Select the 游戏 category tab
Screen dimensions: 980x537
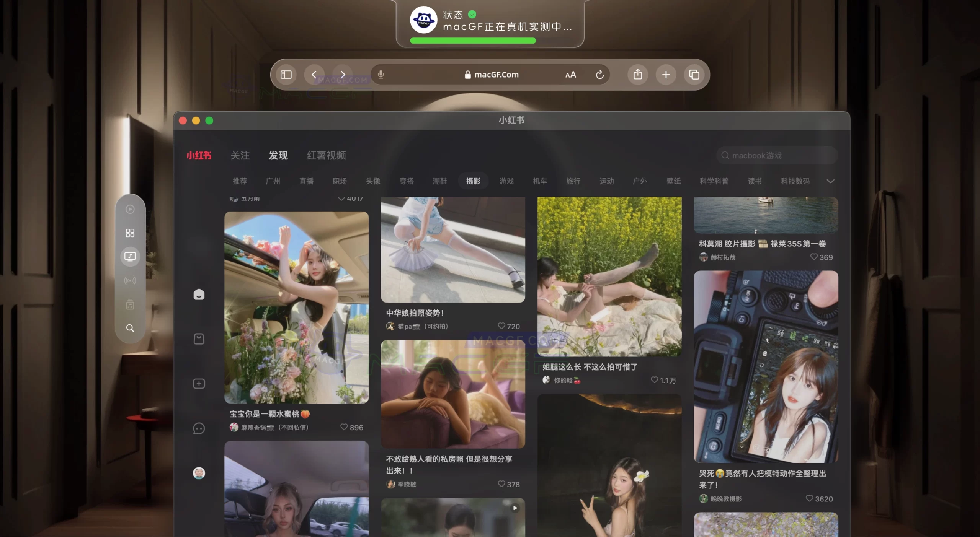(x=506, y=181)
